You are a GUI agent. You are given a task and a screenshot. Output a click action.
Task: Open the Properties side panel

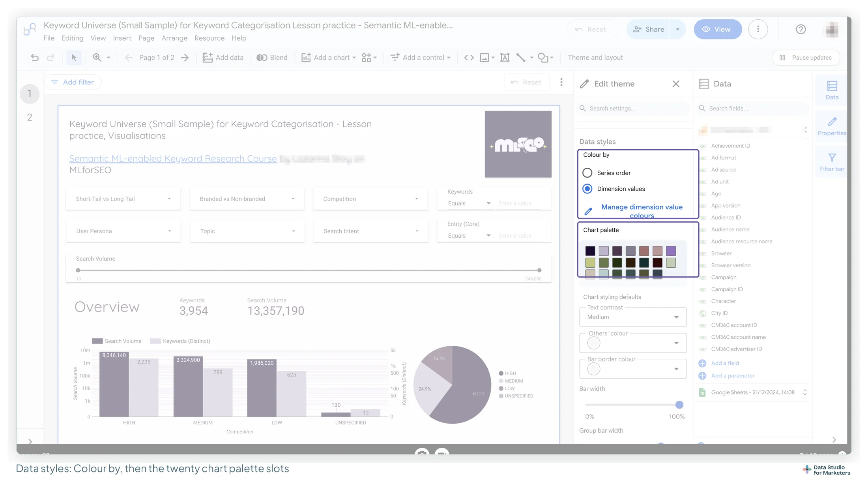pos(832,127)
